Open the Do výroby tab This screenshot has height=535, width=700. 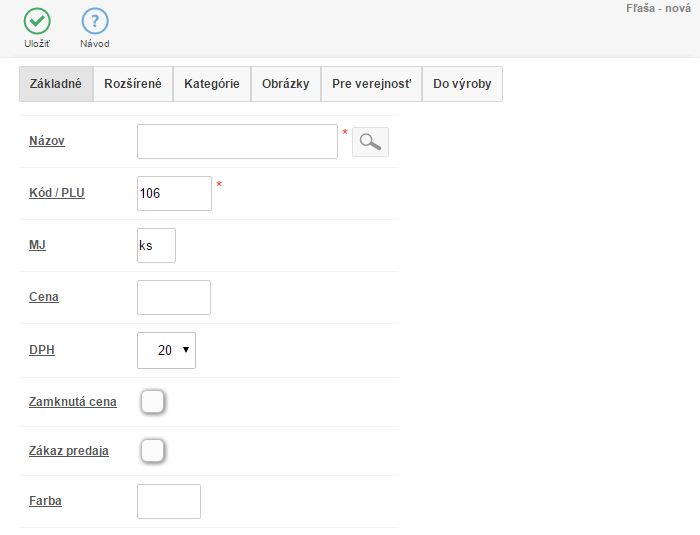[x=462, y=84]
